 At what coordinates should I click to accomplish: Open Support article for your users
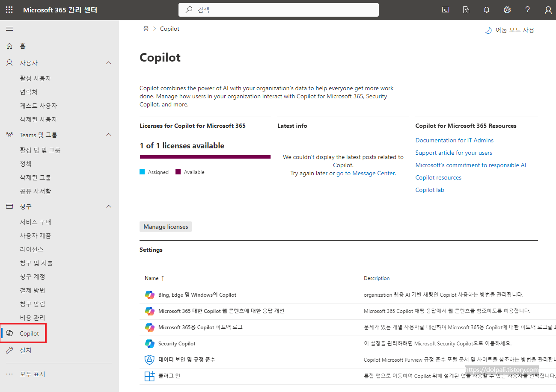454,153
